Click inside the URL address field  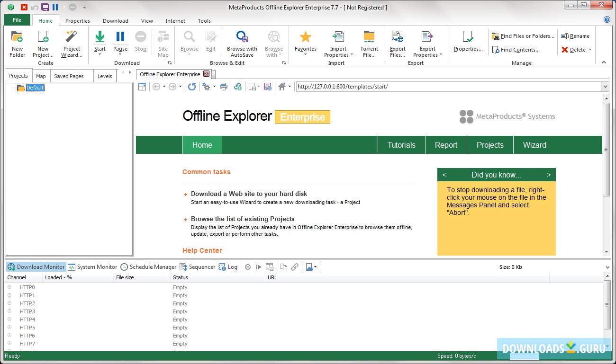click(x=426, y=87)
